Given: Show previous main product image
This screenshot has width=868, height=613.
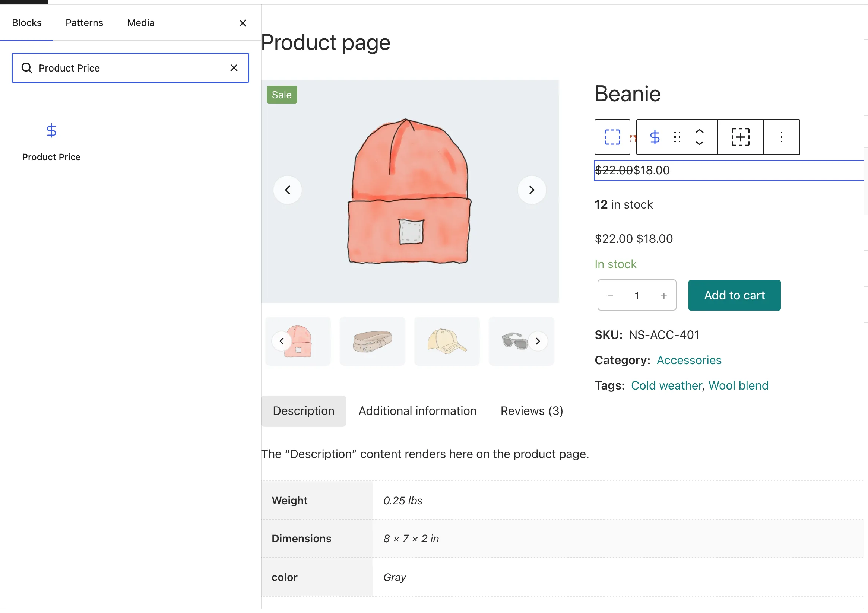Looking at the screenshot, I should point(288,190).
